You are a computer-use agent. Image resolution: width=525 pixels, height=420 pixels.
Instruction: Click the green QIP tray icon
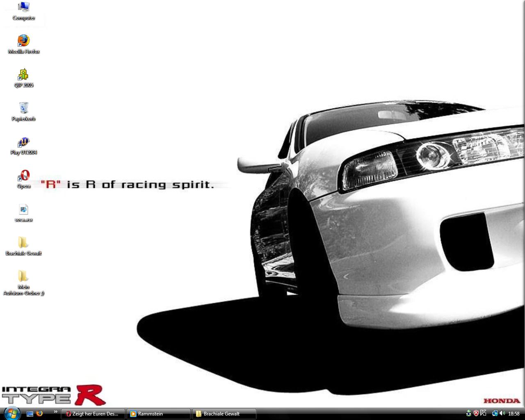[469, 413]
